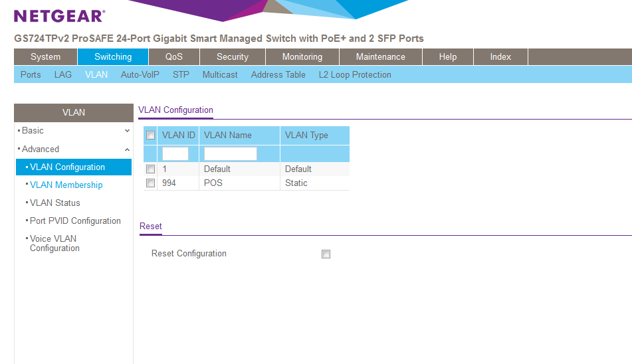Click the VLAN ID column header
Viewport: 632px width, 364px height.
point(178,136)
